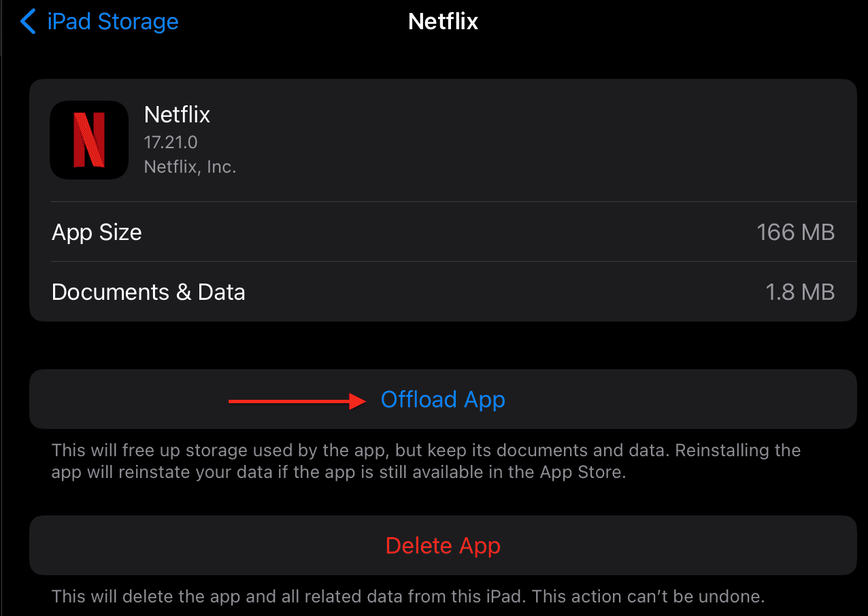Tap the blue back chevron arrow

[28, 22]
